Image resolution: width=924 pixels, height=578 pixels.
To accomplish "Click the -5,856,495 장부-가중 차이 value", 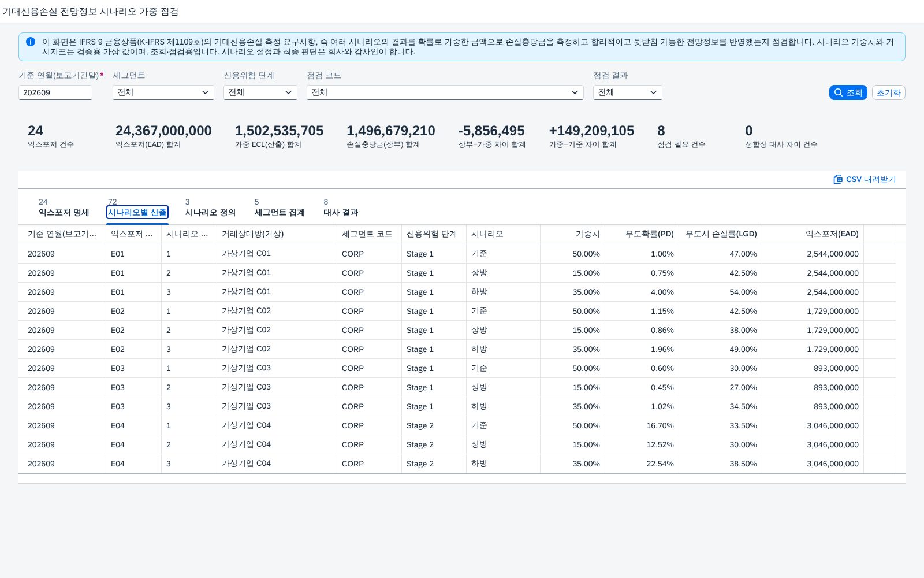I will [491, 131].
